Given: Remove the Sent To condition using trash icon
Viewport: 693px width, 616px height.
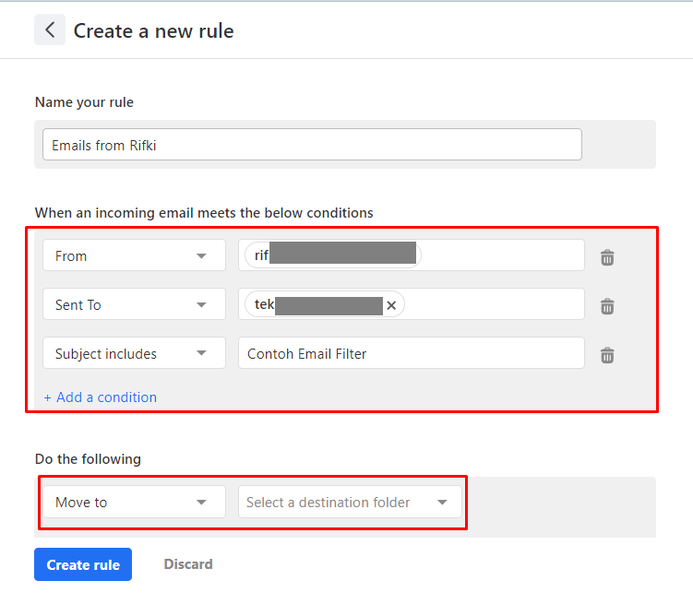Looking at the screenshot, I should (607, 306).
